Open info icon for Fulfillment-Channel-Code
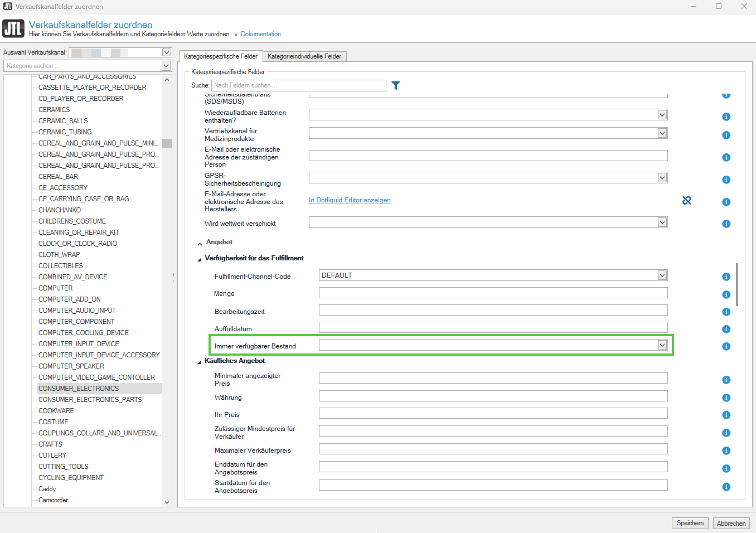The width and height of the screenshot is (756, 533). 726,277
